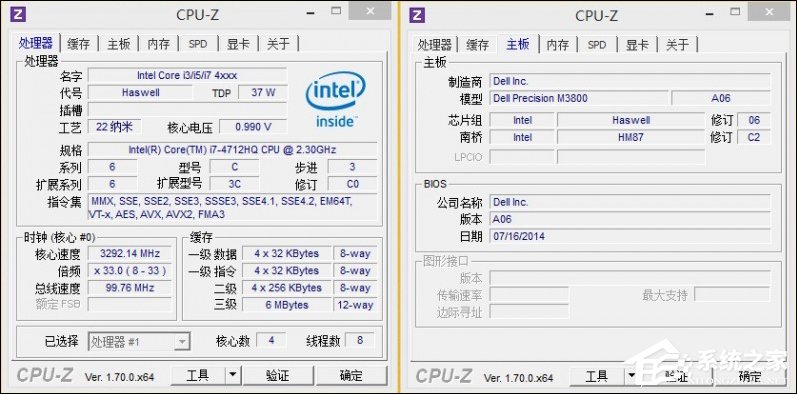Click core voltage value 0.990 V
The image size is (797, 394).
pyautogui.click(x=253, y=127)
